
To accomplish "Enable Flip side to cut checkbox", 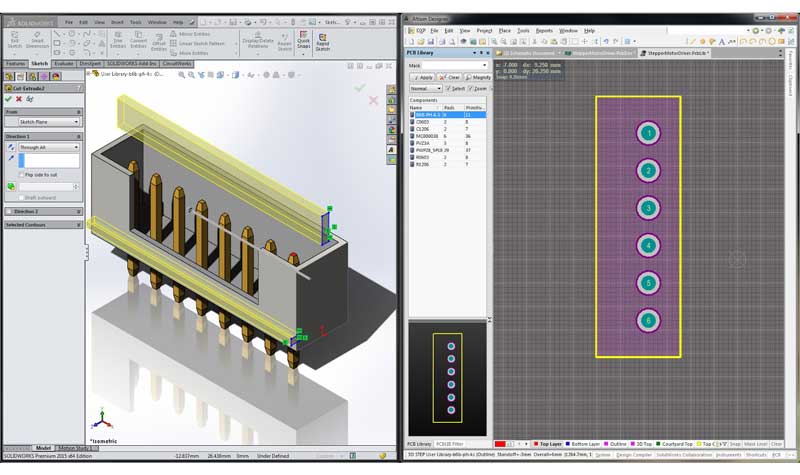I will [21, 174].
